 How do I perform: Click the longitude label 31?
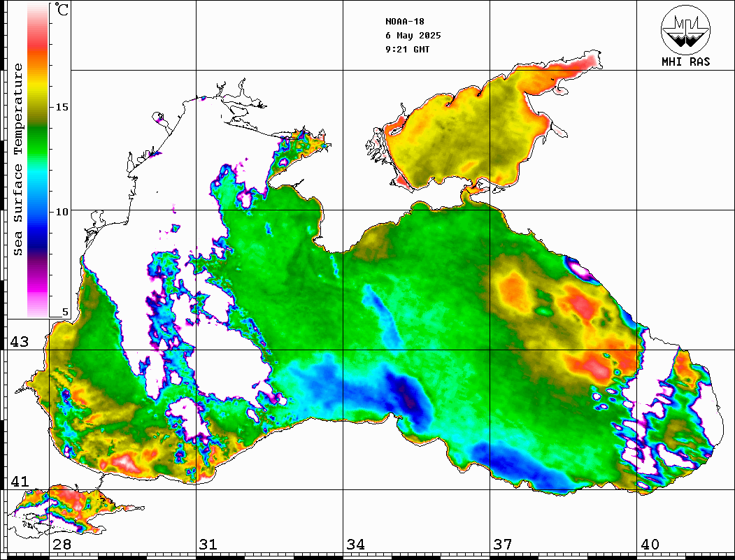point(208,545)
